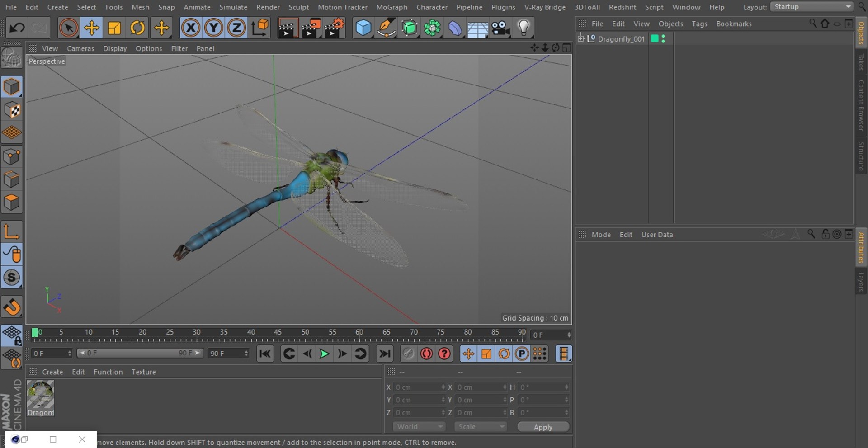Open the Material Manager Texture menu
The height and width of the screenshot is (448, 868).
(x=143, y=372)
